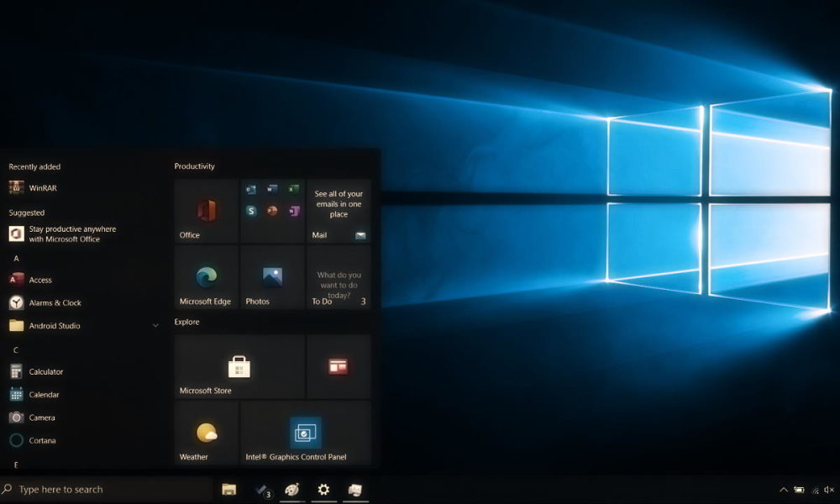Open the Weather tile
Screen dimensions: 840x504
207,433
